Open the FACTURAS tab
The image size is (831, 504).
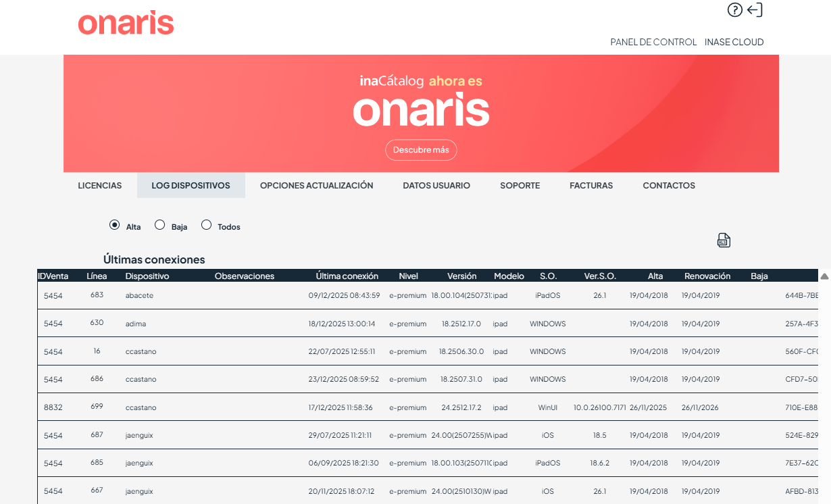[591, 185]
